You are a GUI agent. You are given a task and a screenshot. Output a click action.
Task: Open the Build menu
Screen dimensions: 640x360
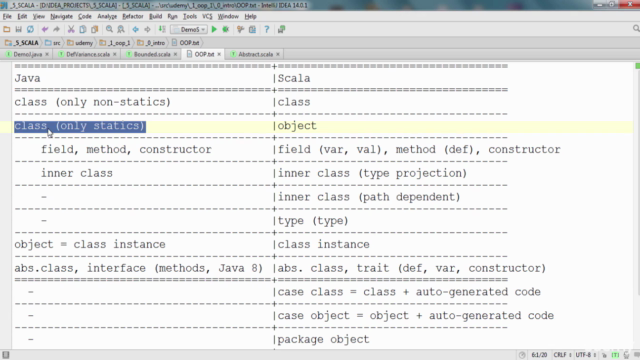pos(155,16)
